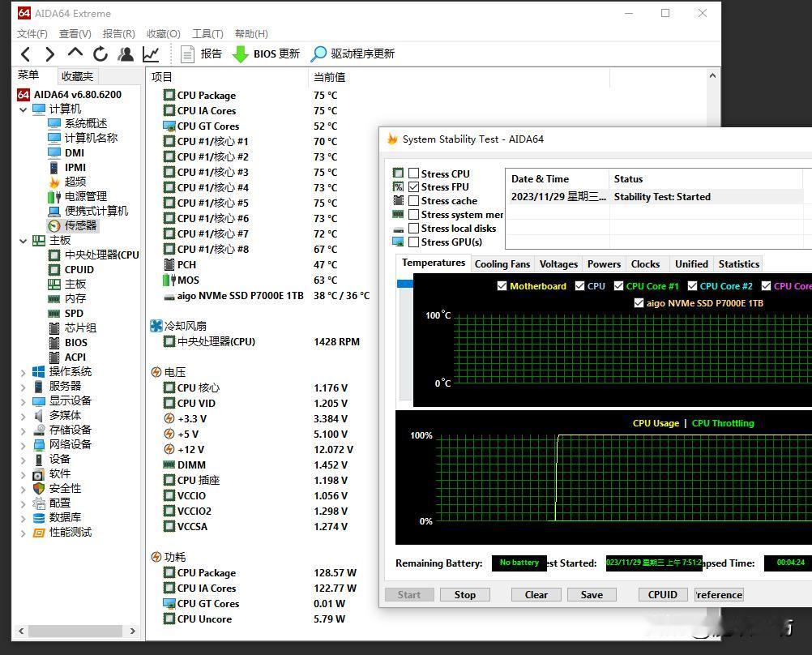The width and height of the screenshot is (812, 655).
Task: Click the Save button
Action: tap(592, 594)
